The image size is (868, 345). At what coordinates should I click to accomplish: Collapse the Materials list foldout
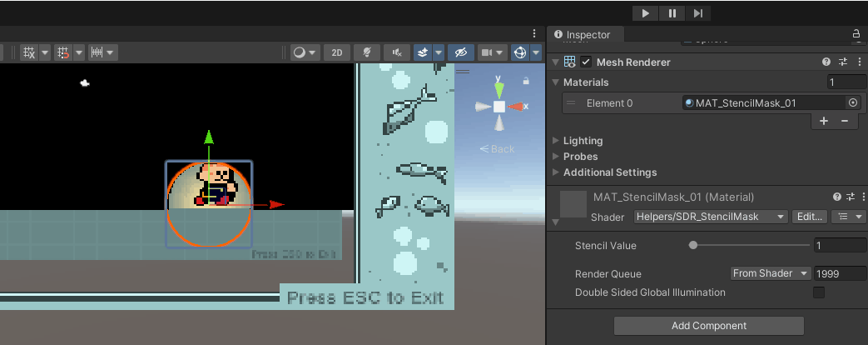(x=556, y=82)
